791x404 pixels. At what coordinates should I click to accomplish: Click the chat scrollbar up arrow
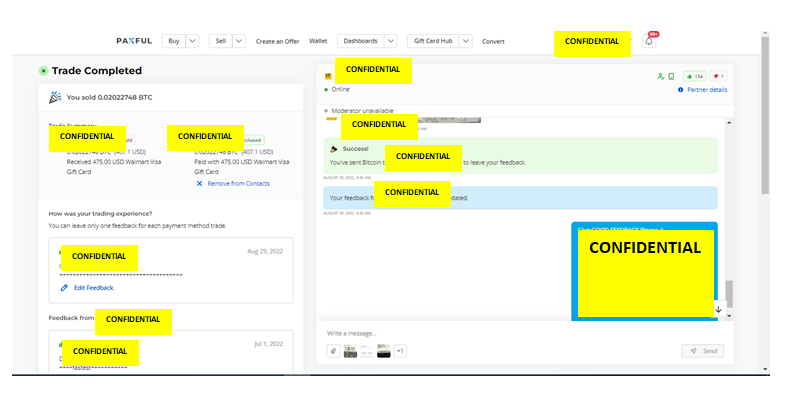[729, 123]
